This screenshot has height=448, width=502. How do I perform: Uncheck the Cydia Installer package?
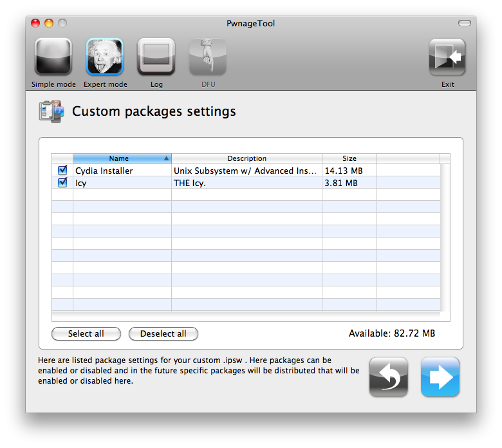coord(62,171)
